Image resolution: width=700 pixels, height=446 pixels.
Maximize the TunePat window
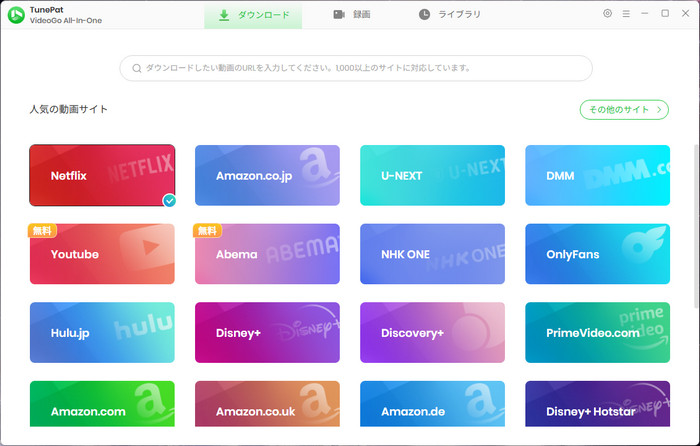(665, 13)
